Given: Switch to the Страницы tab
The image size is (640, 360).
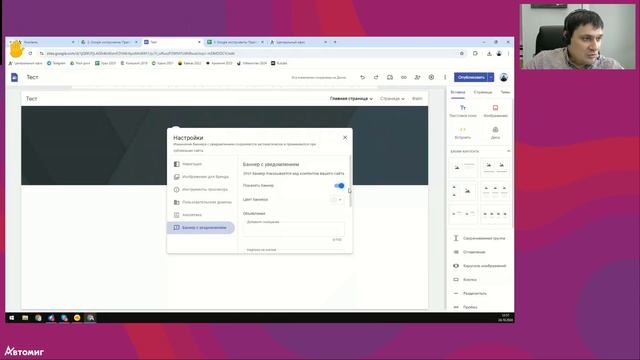Looking at the screenshot, I should point(482,93).
